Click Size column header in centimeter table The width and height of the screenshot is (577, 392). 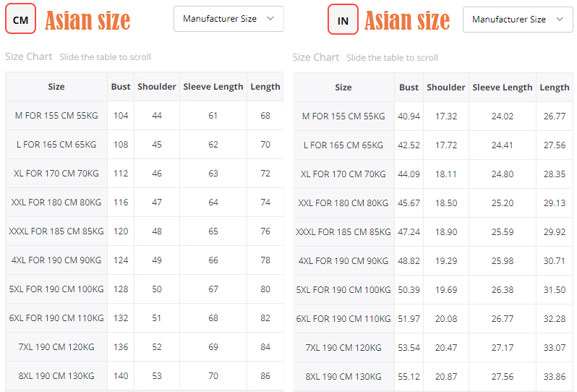56,87
